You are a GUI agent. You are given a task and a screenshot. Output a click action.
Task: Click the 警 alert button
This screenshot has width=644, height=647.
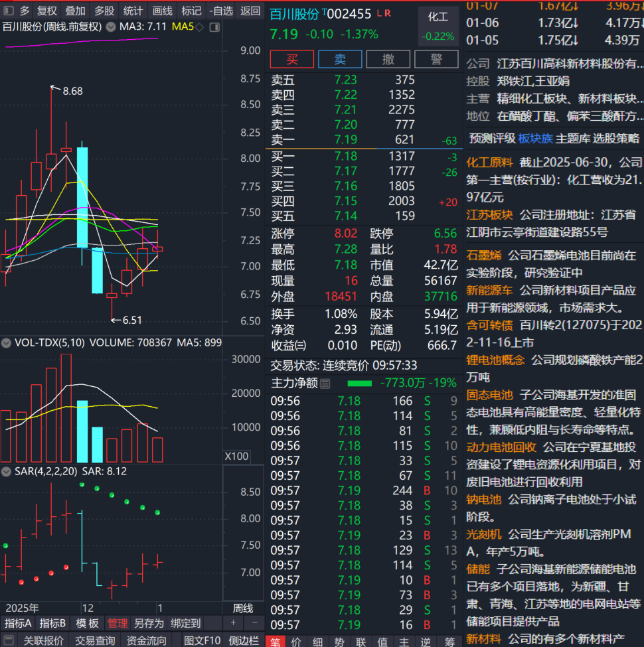tap(436, 59)
